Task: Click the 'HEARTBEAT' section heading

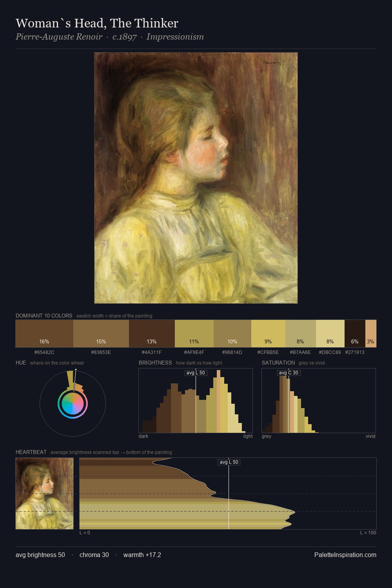Action: point(31,452)
